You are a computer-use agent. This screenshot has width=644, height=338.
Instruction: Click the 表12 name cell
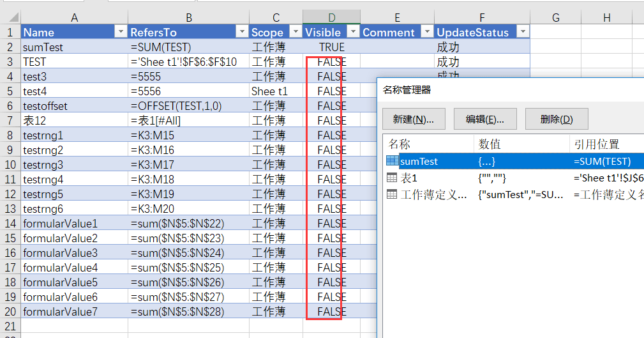(x=74, y=121)
